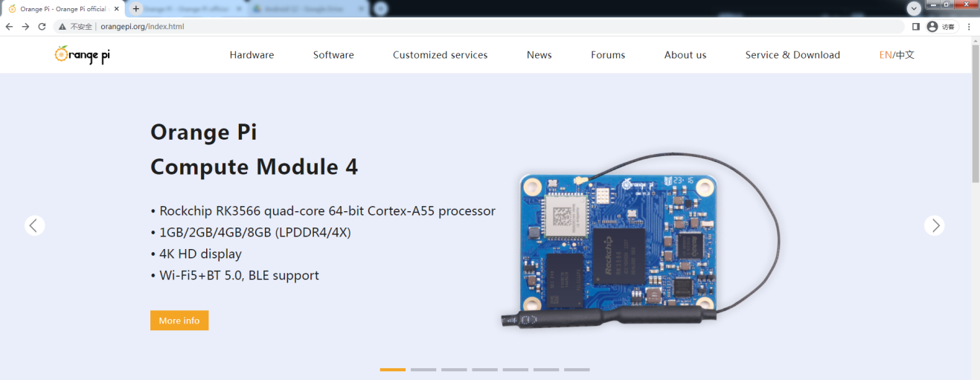Jump to the third carousel slide indicator
The image size is (980, 380).
click(x=454, y=370)
